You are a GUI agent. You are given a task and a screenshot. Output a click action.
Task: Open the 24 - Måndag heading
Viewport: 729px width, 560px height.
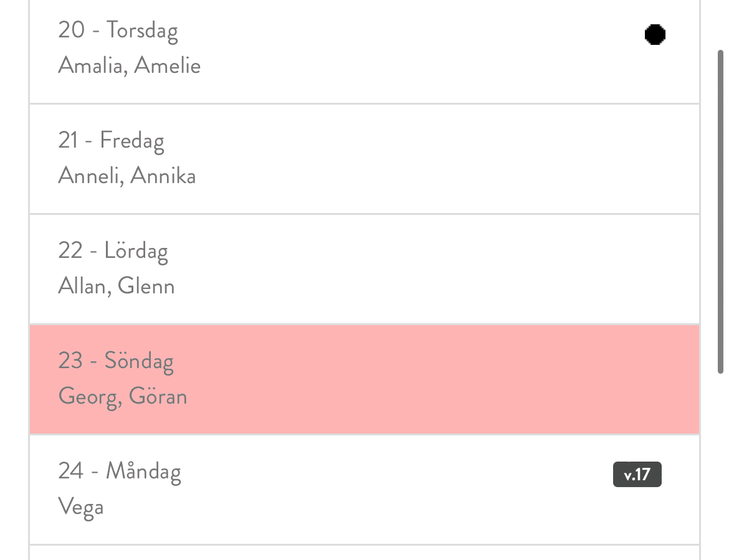[x=120, y=471]
